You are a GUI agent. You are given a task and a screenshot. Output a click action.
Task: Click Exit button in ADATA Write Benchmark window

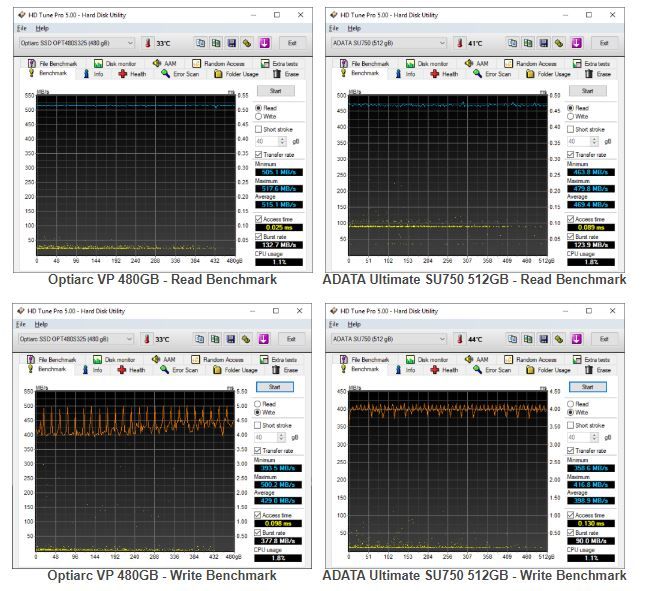click(x=604, y=339)
